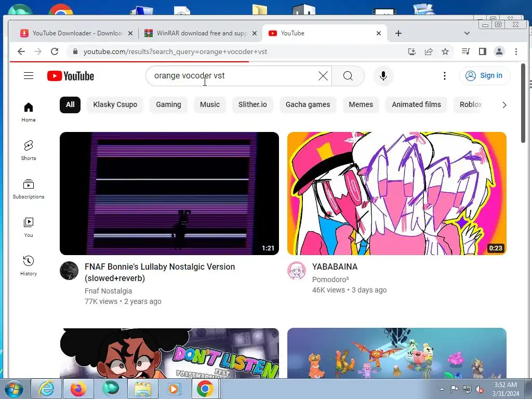
Task: Open the YouTube hamburger guide menu
Action: tap(29, 76)
